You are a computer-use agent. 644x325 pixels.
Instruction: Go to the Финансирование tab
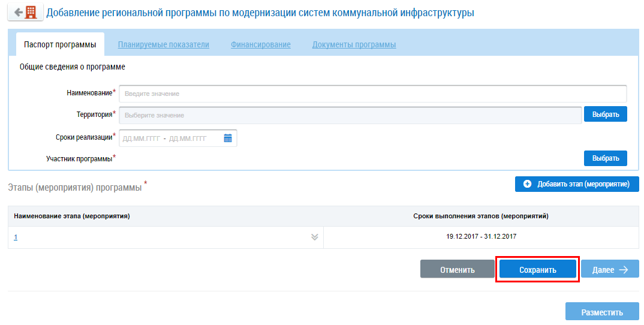pyautogui.click(x=261, y=45)
